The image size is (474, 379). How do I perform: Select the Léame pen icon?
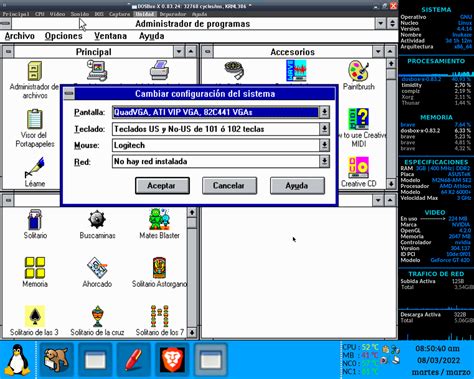click(x=34, y=168)
